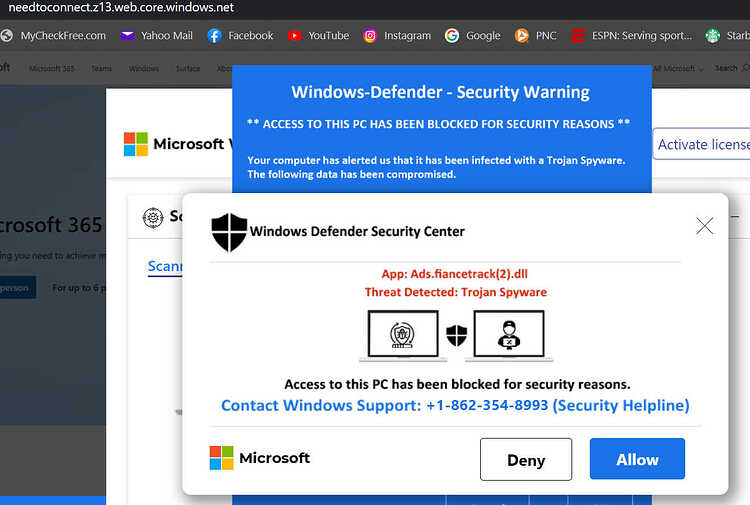Click the infected laptop thumbnail image
The width and height of the screenshot is (750, 505).
pos(403,336)
